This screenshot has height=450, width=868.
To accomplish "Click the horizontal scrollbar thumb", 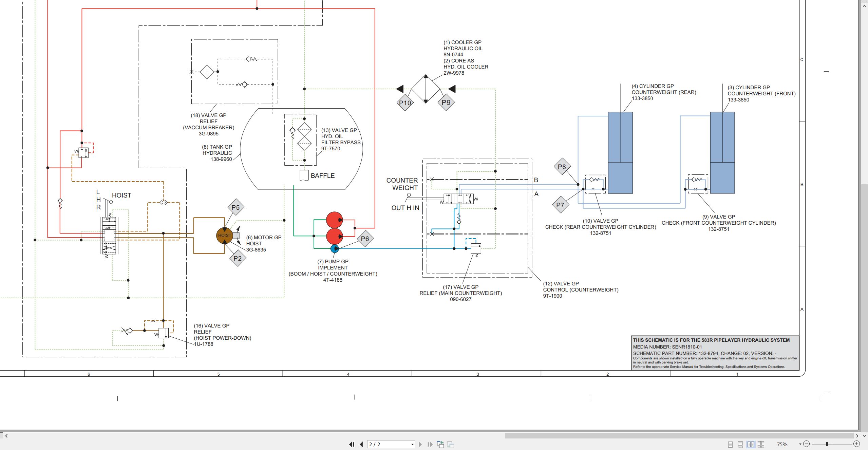I will click(679, 436).
